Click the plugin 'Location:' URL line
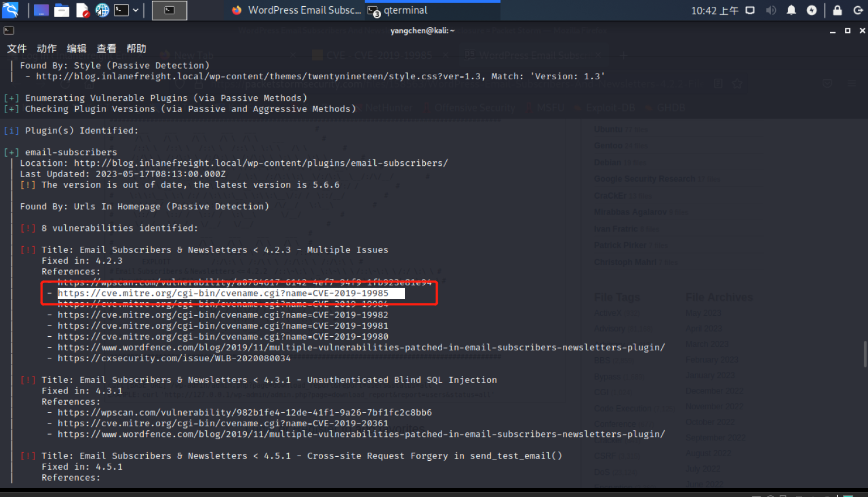The width and height of the screenshot is (868, 497). tap(234, 163)
